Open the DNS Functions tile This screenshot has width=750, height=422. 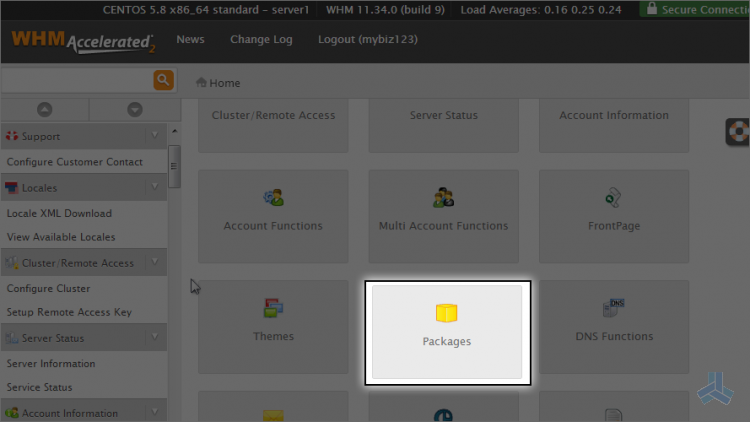(x=614, y=327)
